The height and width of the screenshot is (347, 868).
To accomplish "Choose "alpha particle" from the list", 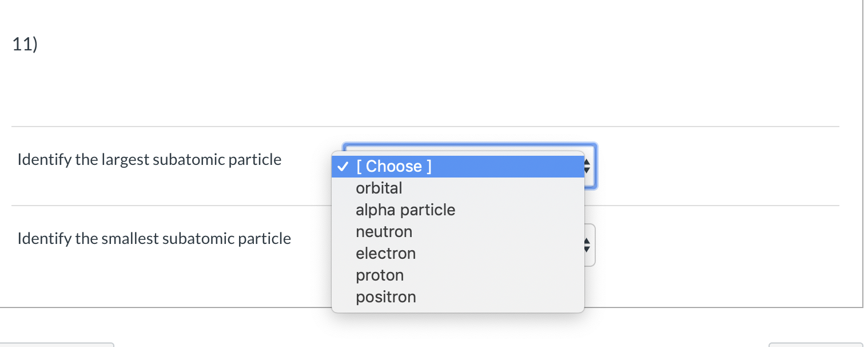I will click(405, 210).
